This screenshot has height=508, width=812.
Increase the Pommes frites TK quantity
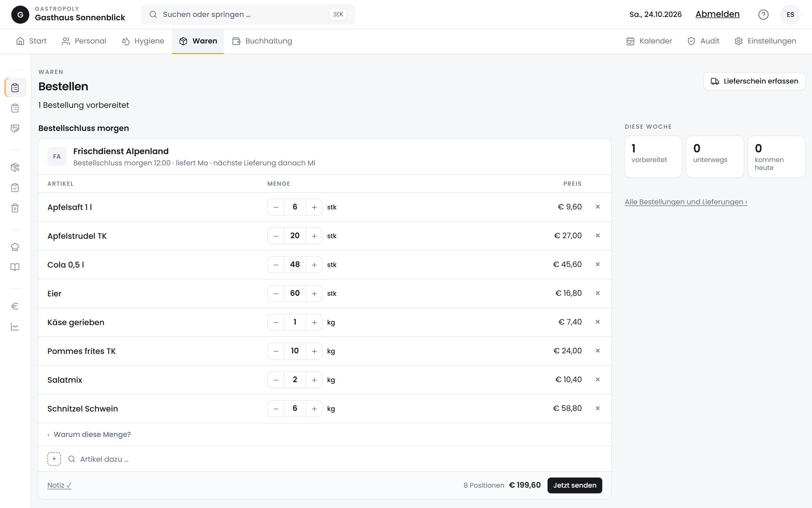click(314, 351)
